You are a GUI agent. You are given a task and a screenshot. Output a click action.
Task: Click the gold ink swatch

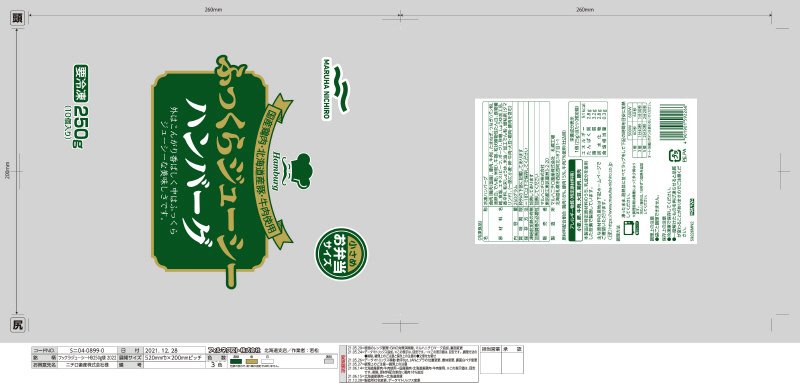(x=253, y=361)
